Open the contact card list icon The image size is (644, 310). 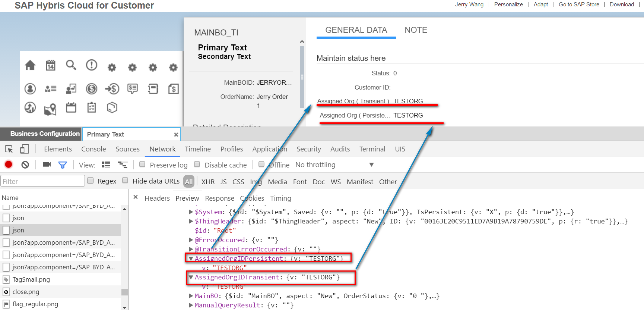(51, 89)
